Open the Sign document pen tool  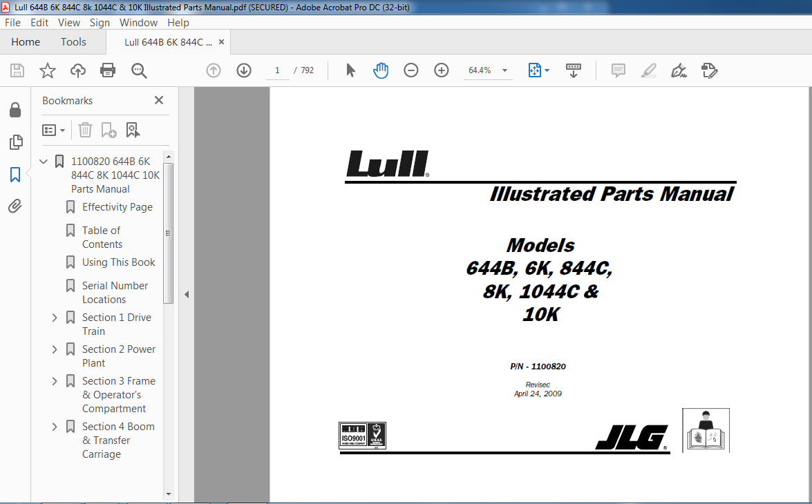[679, 70]
